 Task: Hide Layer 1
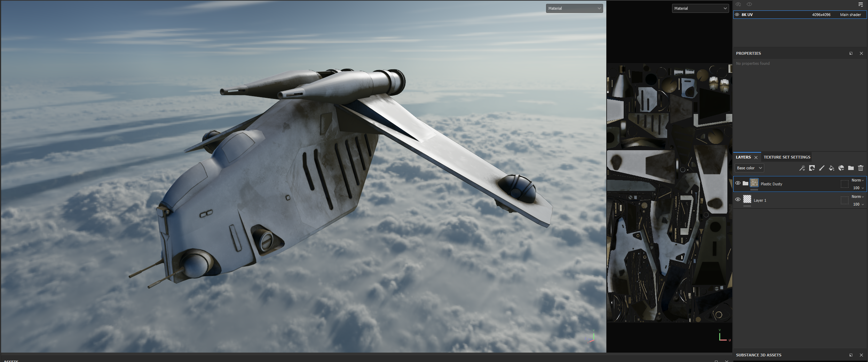738,200
